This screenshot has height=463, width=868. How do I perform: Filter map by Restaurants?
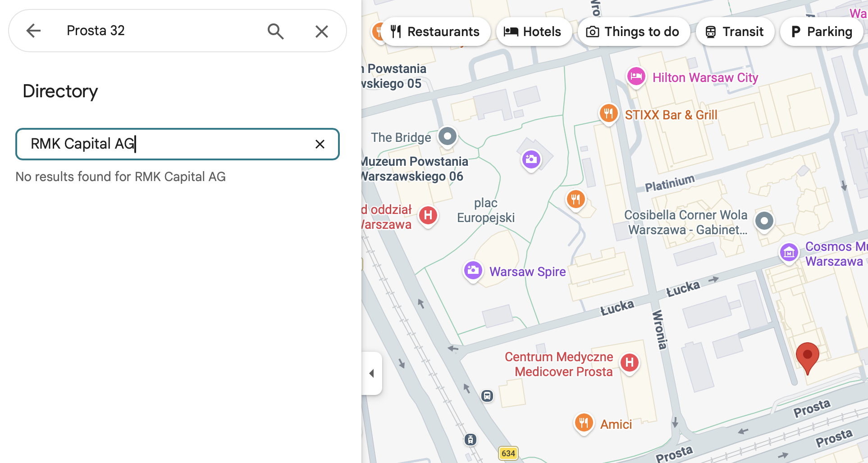(x=435, y=32)
